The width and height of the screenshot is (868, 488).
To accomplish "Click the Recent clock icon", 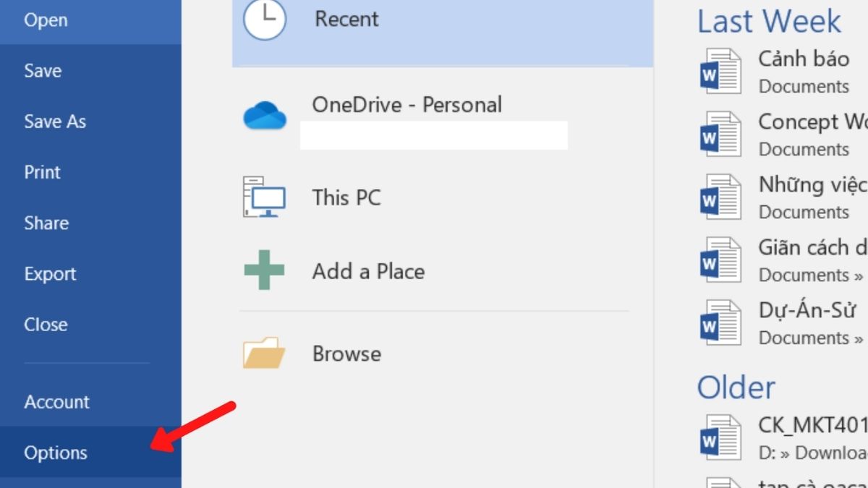I will pos(265,19).
